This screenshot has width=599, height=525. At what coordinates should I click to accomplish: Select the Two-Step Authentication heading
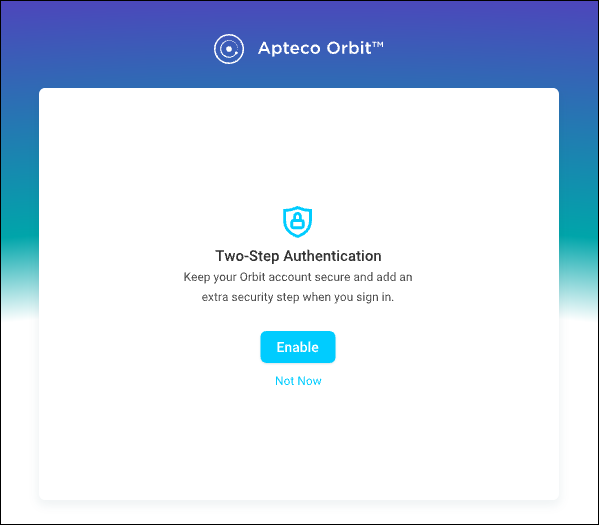pyautogui.click(x=298, y=256)
